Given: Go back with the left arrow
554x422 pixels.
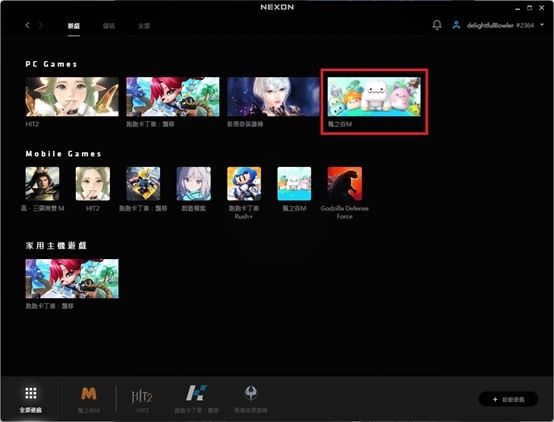Looking at the screenshot, I should (x=27, y=25).
